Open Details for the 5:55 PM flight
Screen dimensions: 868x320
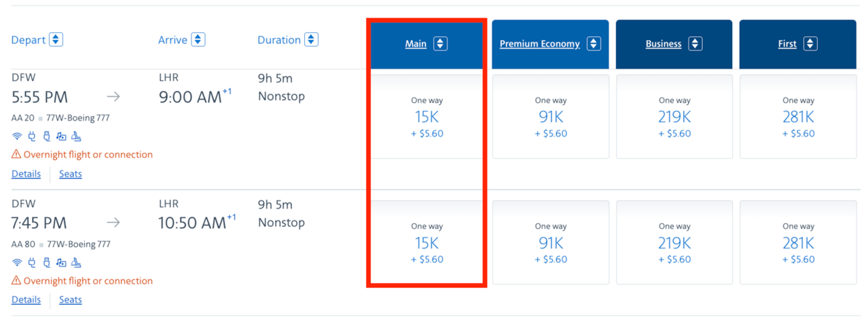coord(26,174)
